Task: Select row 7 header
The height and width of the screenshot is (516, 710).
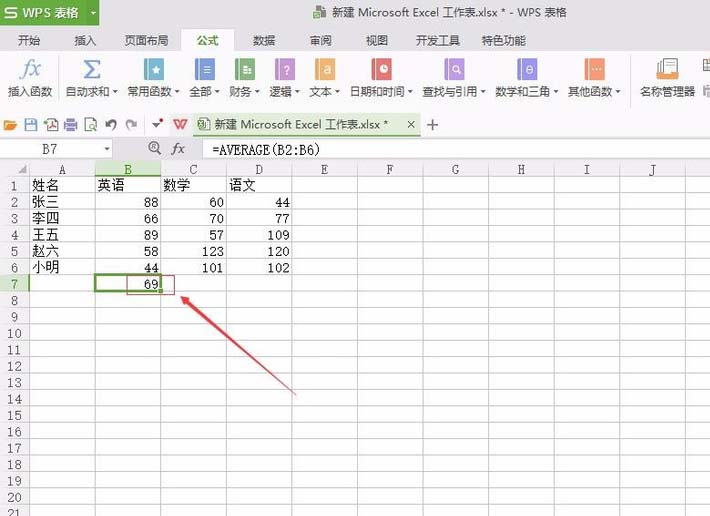Action: tap(14, 284)
